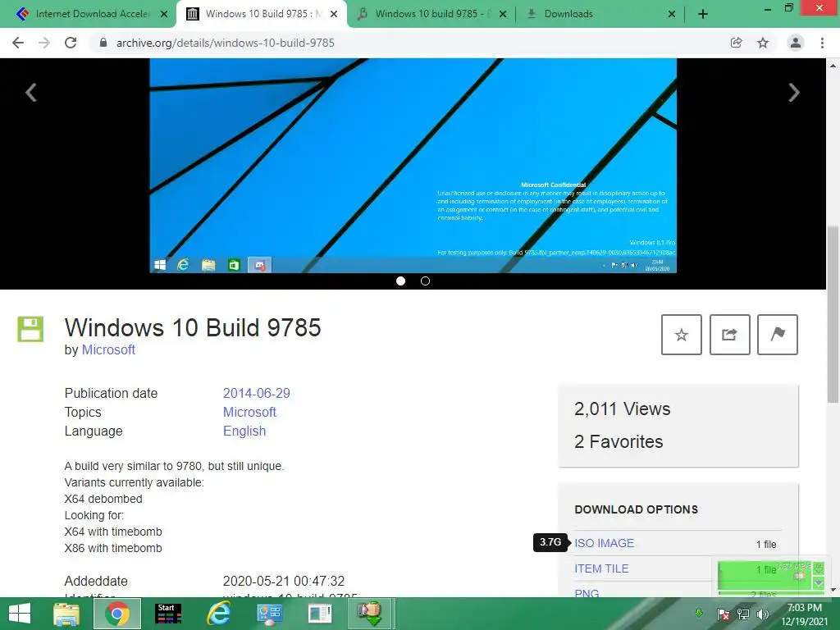Click the 'Windows 10 Build 9785' title
Screen dimensions: 840x630
[193, 327]
